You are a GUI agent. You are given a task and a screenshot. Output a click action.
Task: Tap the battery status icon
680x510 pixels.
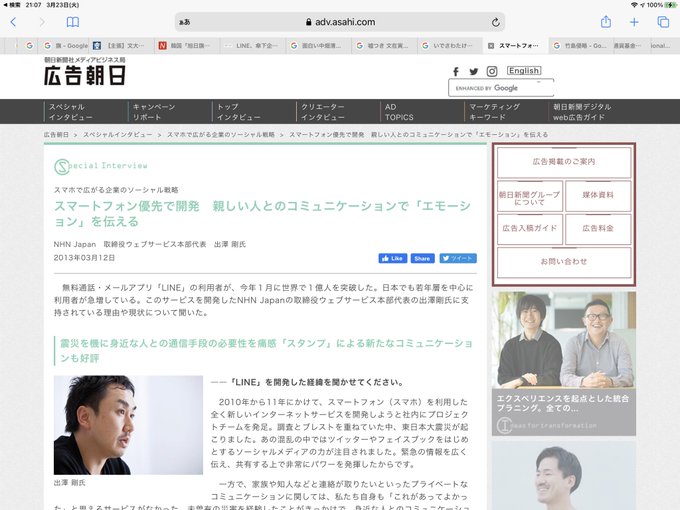[670, 5]
